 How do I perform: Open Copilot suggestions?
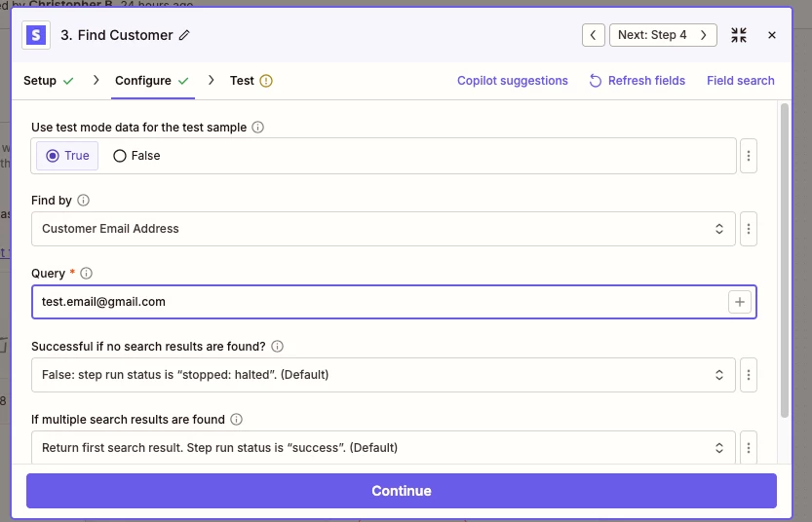[512, 81]
